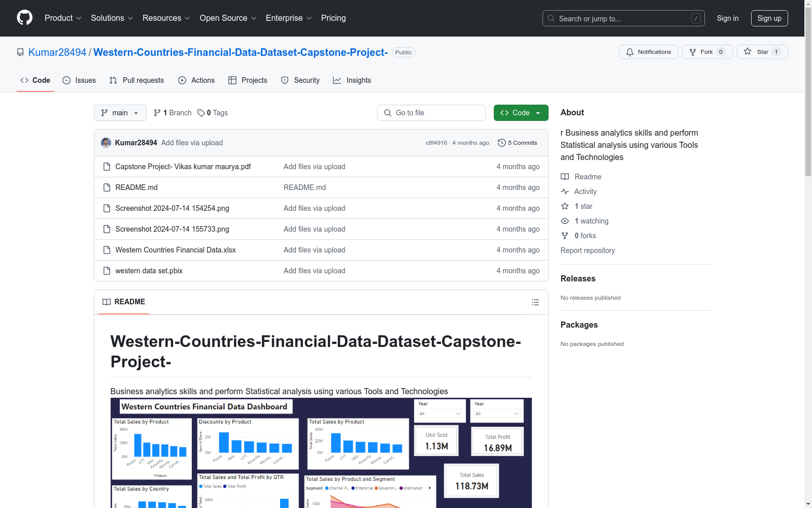View the 5 Commits history link
The width and height of the screenshot is (812, 508).
(x=518, y=143)
